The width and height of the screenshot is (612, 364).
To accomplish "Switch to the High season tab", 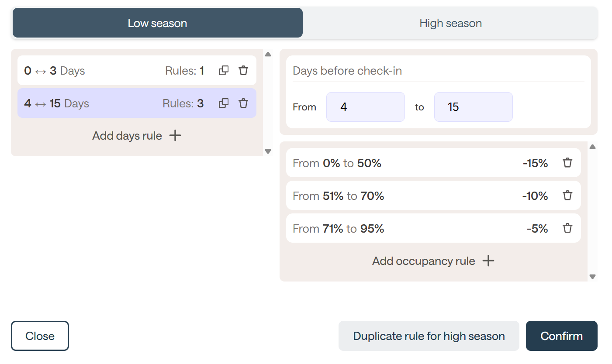I will pyautogui.click(x=450, y=23).
